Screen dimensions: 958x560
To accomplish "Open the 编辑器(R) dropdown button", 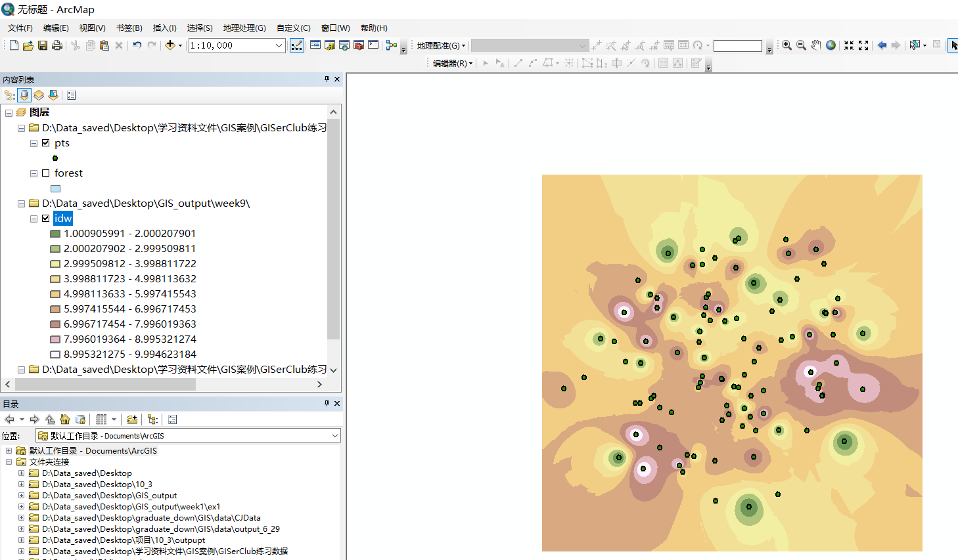I will pos(453,63).
